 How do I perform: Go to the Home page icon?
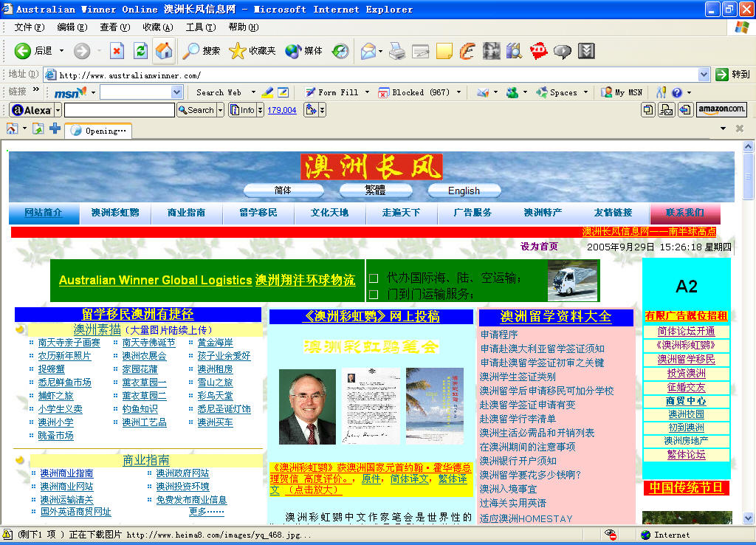[164, 51]
